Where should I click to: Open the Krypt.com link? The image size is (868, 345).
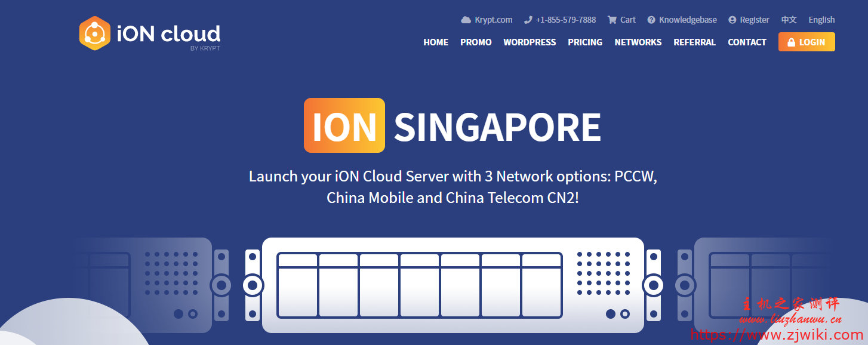pos(493,20)
